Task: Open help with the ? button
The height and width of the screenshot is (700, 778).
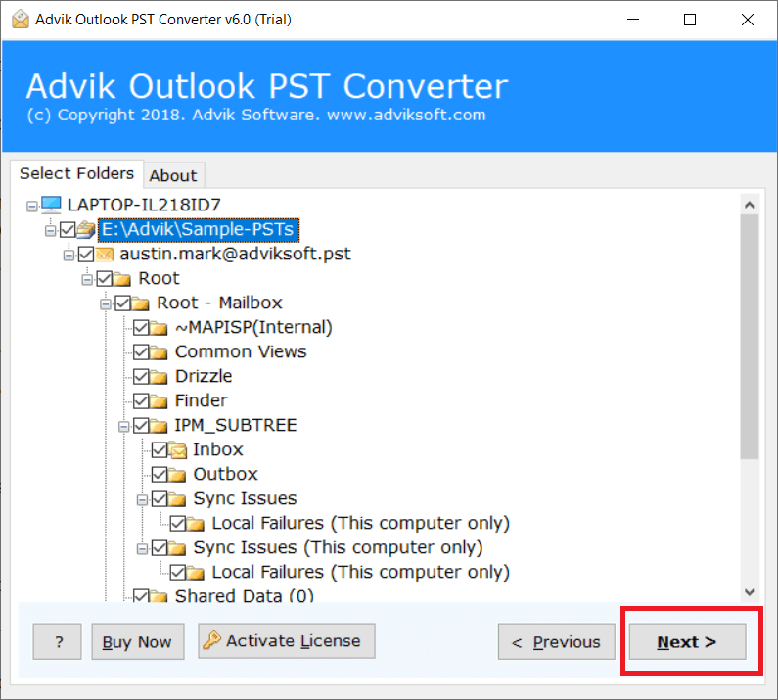Action: (57, 641)
